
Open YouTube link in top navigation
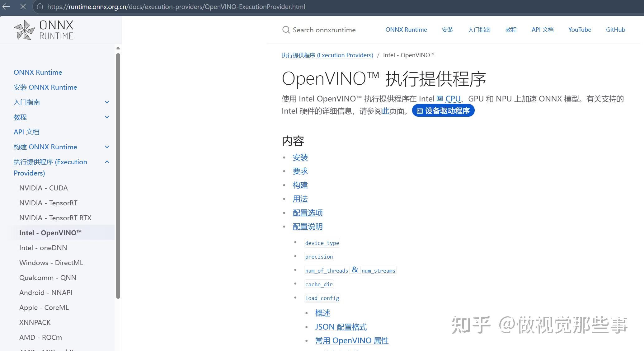point(580,30)
